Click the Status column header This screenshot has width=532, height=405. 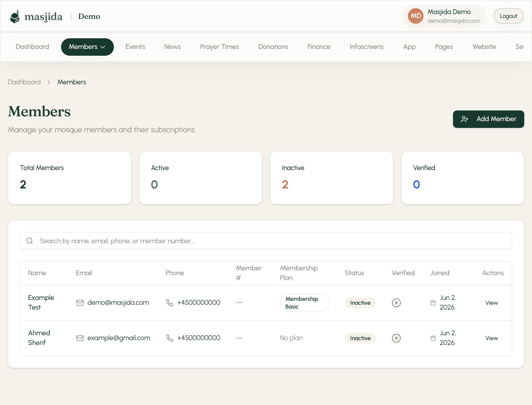354,273
